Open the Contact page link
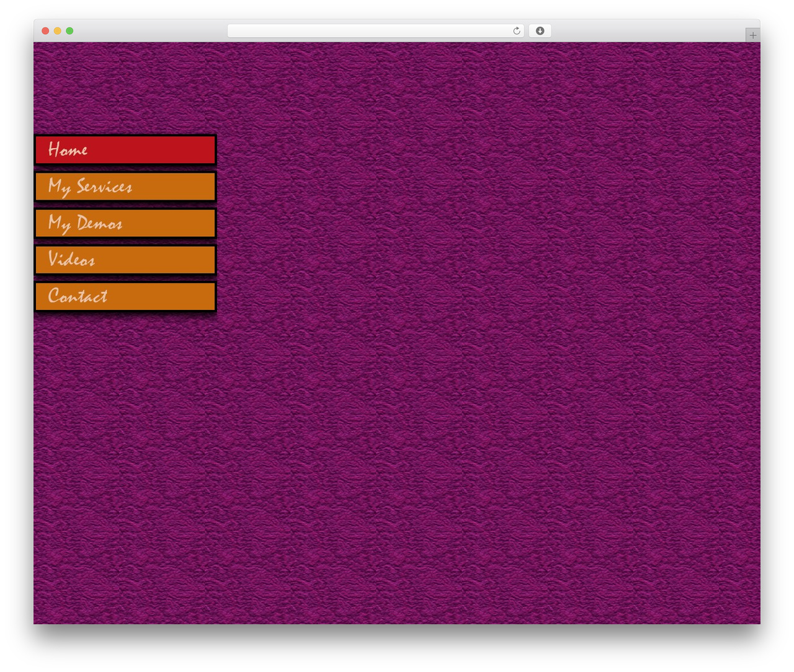 pyautogui.click(x=125, y=296)
